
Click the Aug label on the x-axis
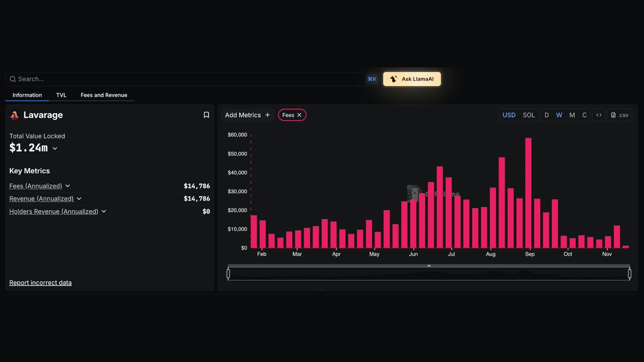coord(491,254)
